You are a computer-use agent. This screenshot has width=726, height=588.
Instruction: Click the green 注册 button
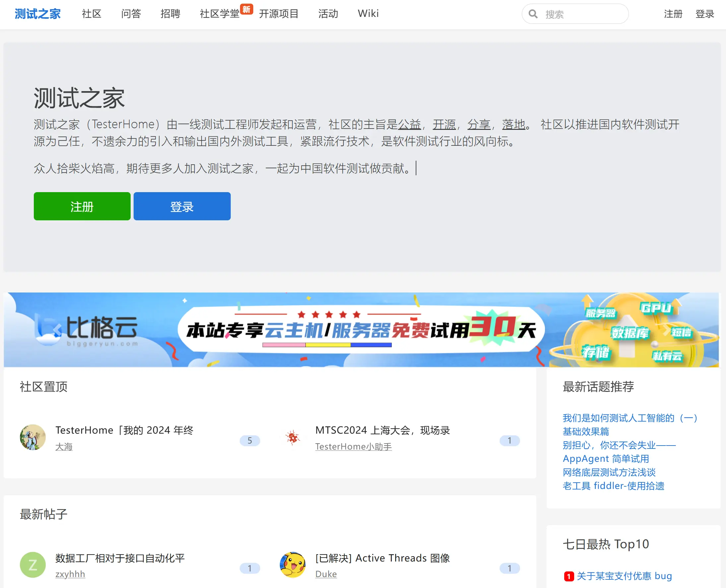(82, 206)
